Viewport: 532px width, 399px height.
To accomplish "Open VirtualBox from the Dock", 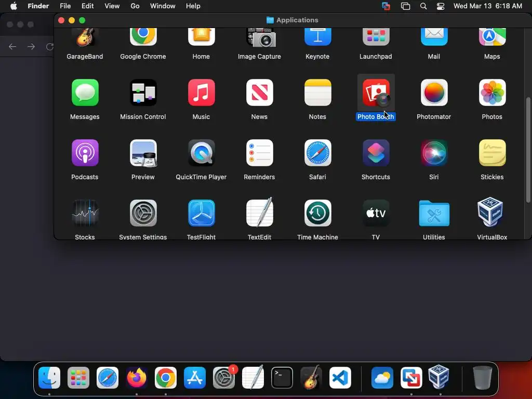I will [438, 377].
